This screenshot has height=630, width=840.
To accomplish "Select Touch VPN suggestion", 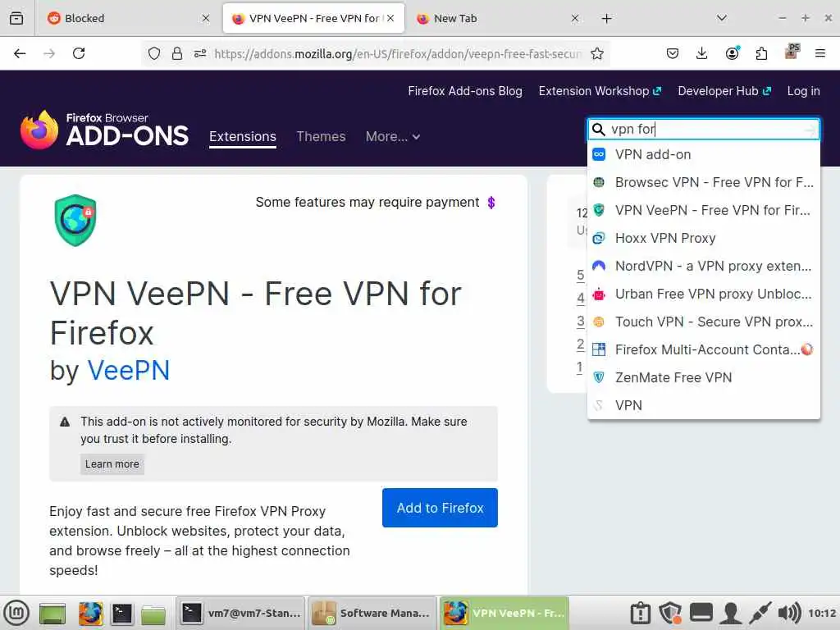I will click(703, 322).
